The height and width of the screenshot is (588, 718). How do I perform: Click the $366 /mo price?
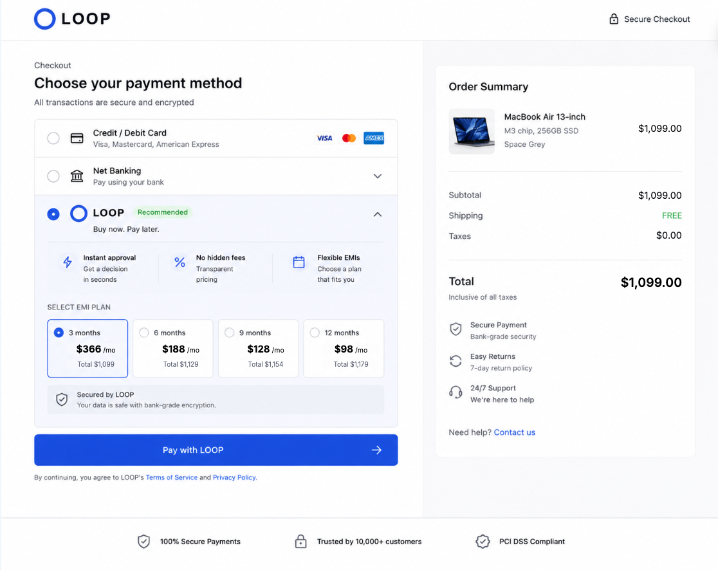(96, 349)
